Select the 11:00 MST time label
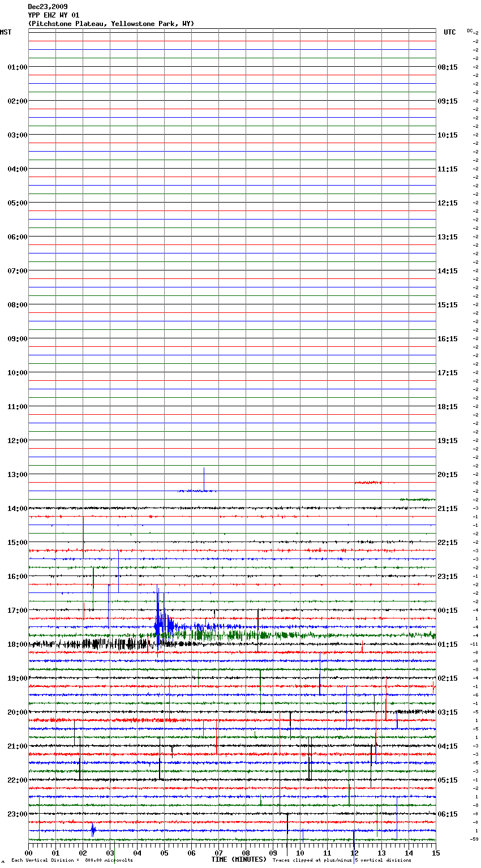Screen dimensions: 481x868 18,407
